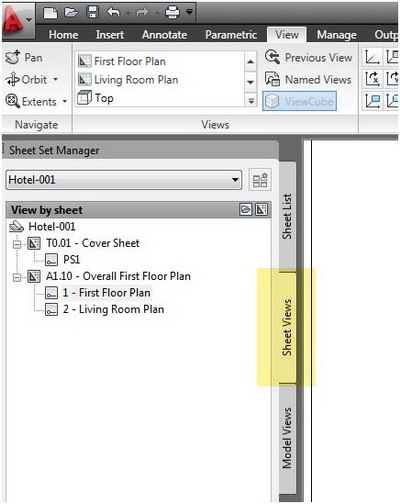Choose the Top view in views list

click(95, 98)
